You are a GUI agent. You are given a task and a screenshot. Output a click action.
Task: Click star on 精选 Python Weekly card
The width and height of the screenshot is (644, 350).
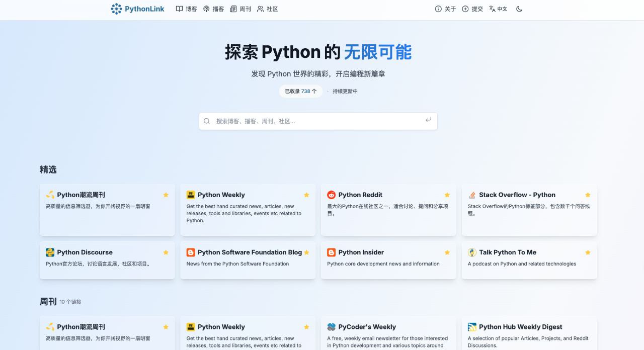[306, 195]
